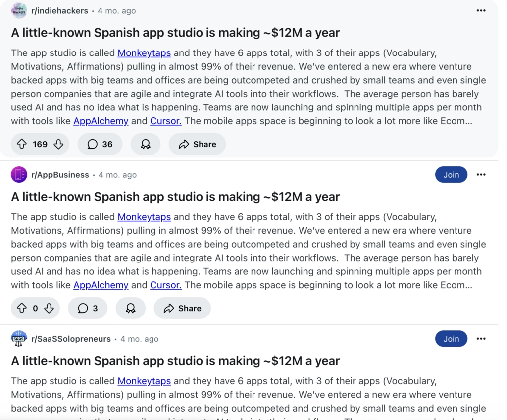507x420 pixels.
Task: Open the AppAlchemy link in r/AppBusiness post
Action: pyautogui.click(x=101, y=285)
